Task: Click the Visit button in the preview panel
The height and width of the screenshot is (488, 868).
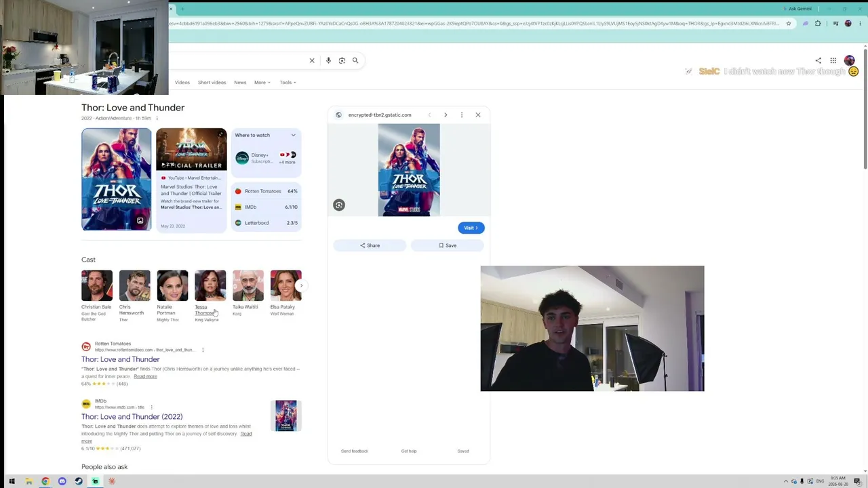Action: pyautogui.click(x=471, y=228)
